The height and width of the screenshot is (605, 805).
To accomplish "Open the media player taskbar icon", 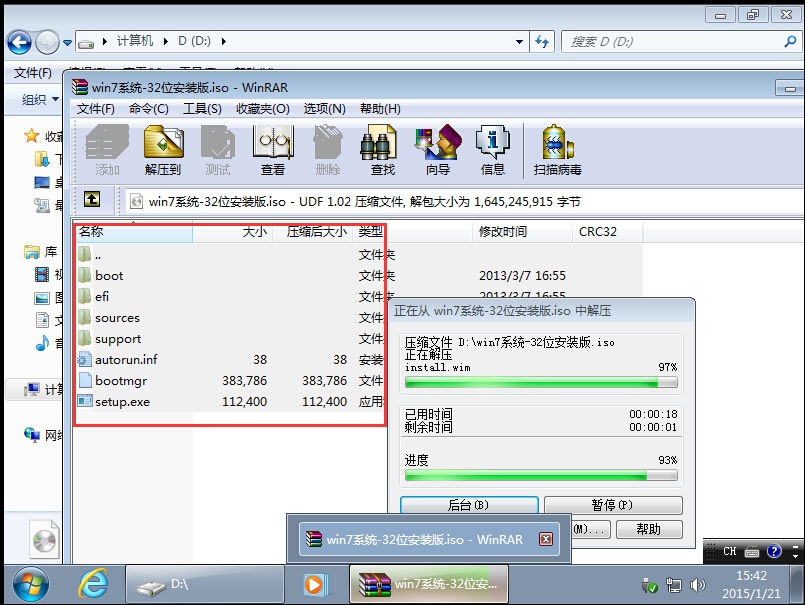I will click(x=315, y=585).
